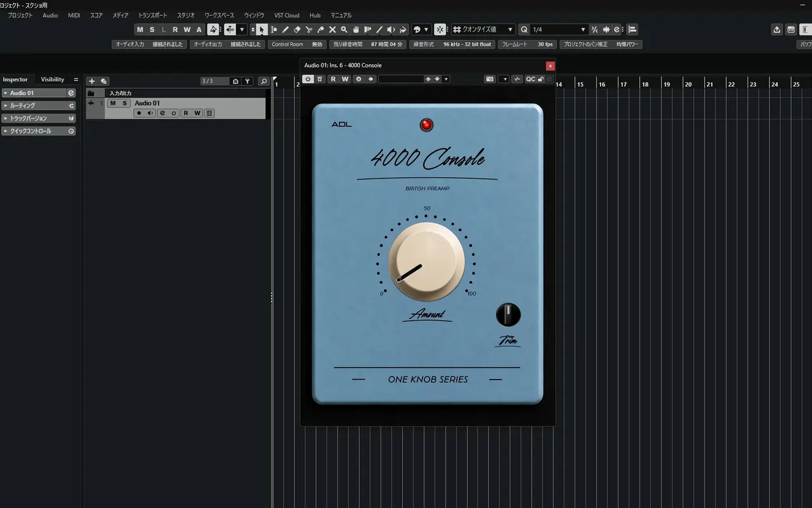Image resolution: width=812 pixels, height=508 pixels.
Task: Click the plugin's Read automation R button
Action: click(x=333, y=79)
